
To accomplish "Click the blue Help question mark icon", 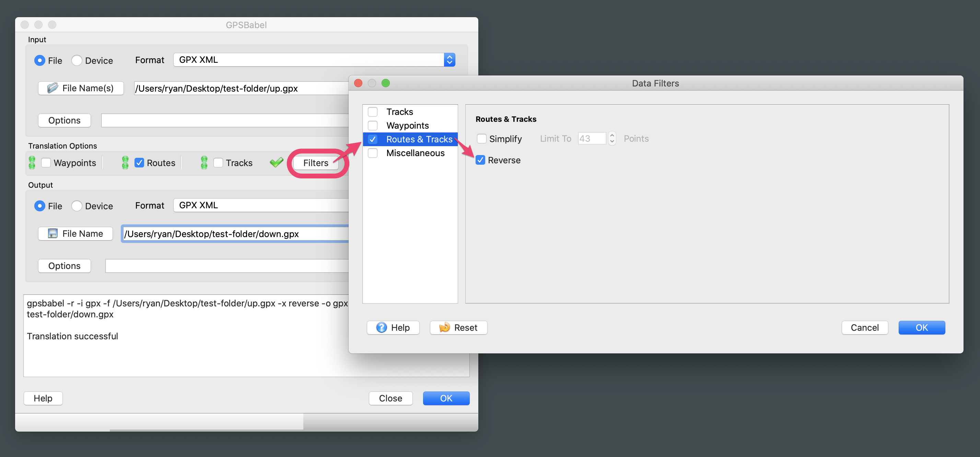I will [381, 327].
